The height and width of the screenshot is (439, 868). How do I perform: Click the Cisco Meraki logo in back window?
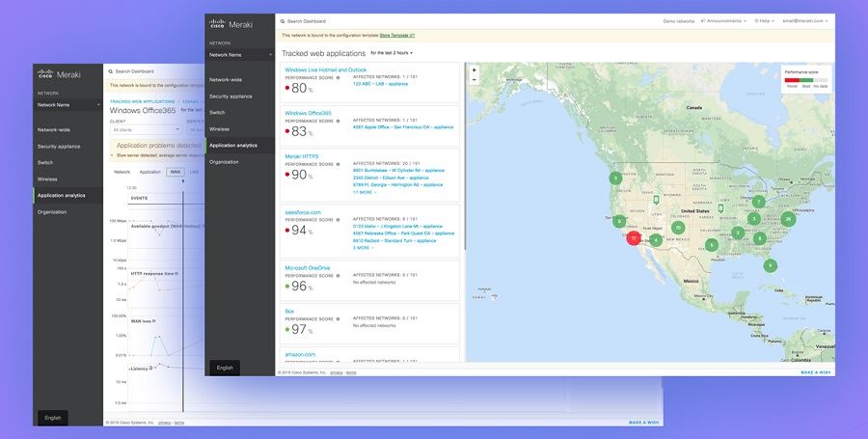coord(59,74)
